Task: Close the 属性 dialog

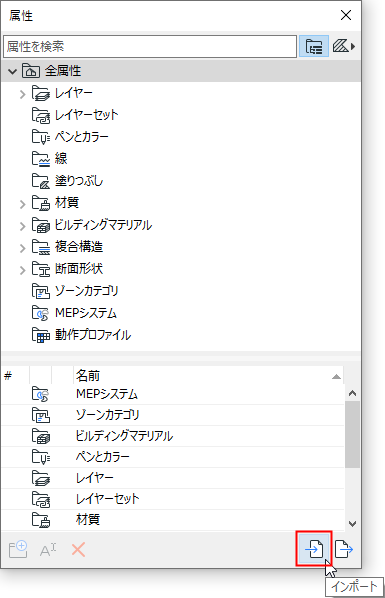Action: click(x=346, y=15)
